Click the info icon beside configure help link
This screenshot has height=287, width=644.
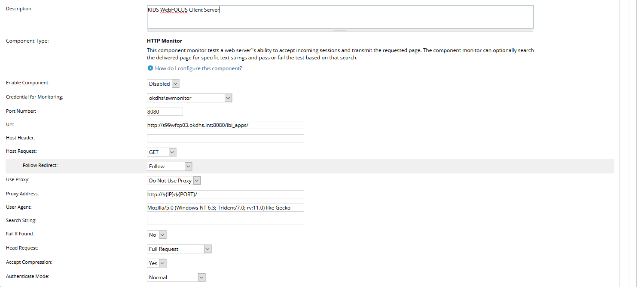click(x=150, y=68)
